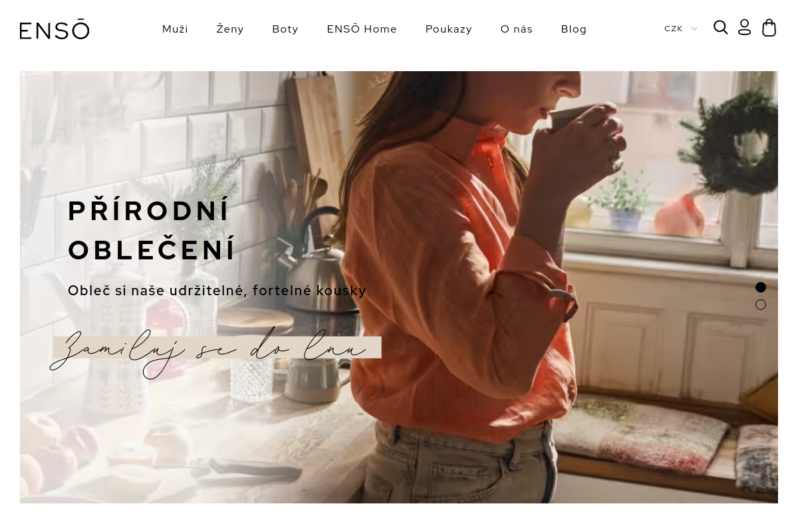The image size is (798, 532).
Task: Expand the CZK currency dropdown
Action: 681,29
